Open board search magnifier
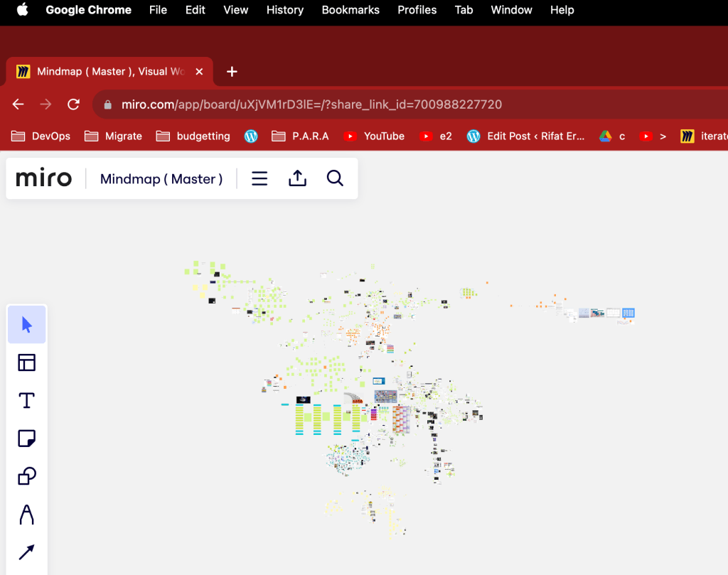 point(335,178)
